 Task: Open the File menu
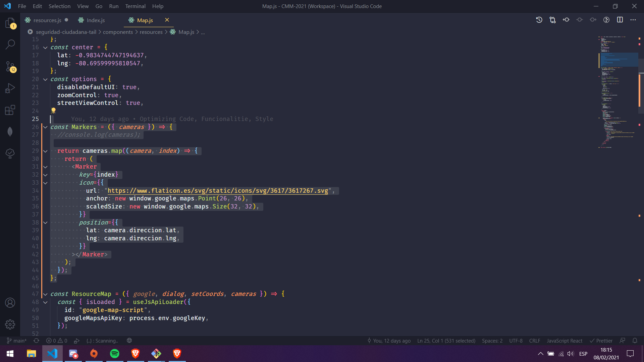(x=22, y=6)
